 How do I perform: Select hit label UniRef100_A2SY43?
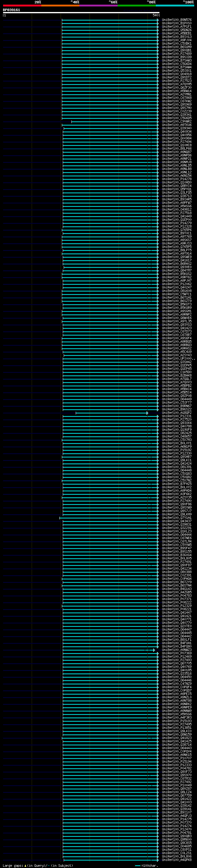pyautogui.click(x=177, y=355)
